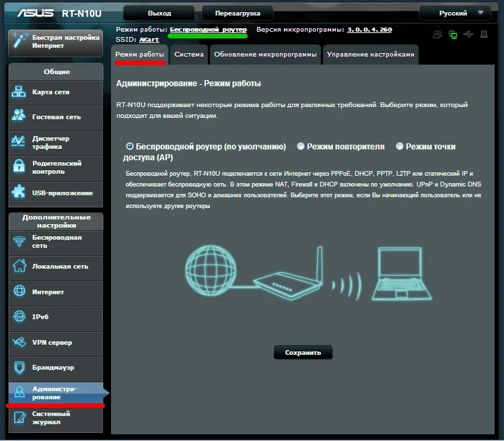
Task: Click the guest users status icon
Action: [437, 34]
